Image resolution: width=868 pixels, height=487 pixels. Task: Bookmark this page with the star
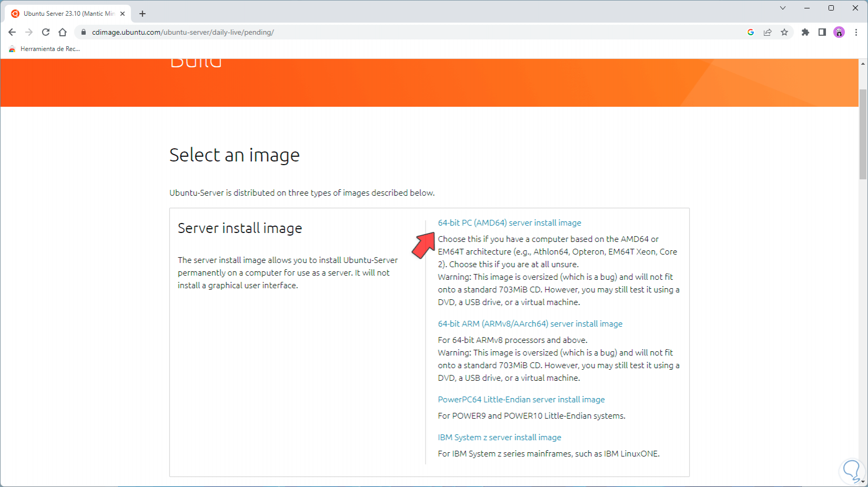[x=784, y=32]
